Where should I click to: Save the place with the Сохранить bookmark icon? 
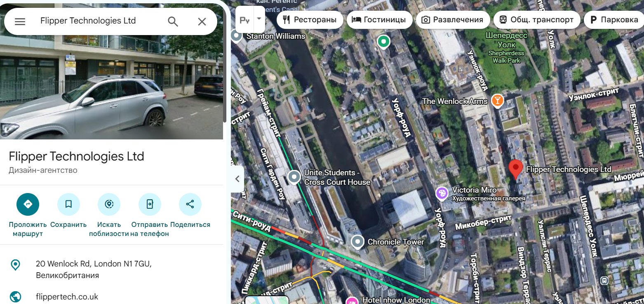pos(68,204)
